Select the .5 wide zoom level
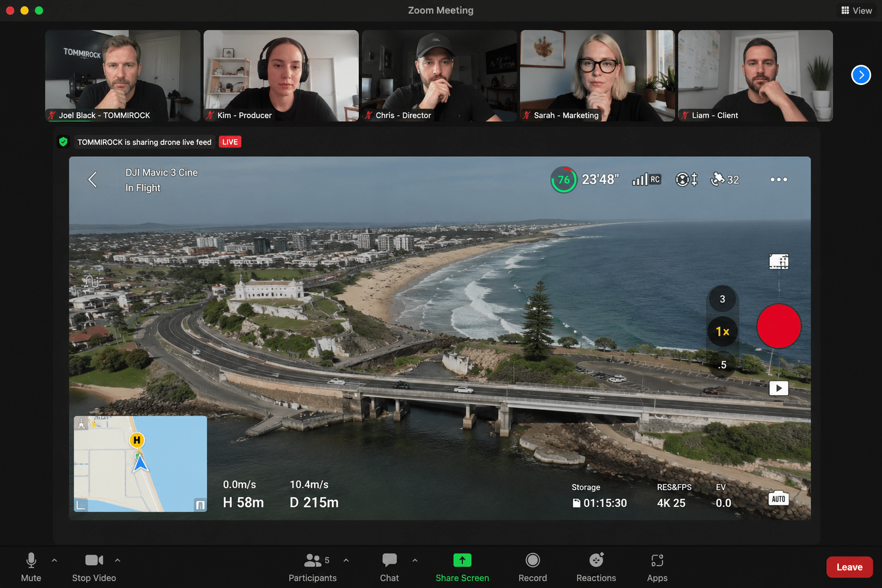The height and width of the screenshot is (588, 882). [722, 365]
